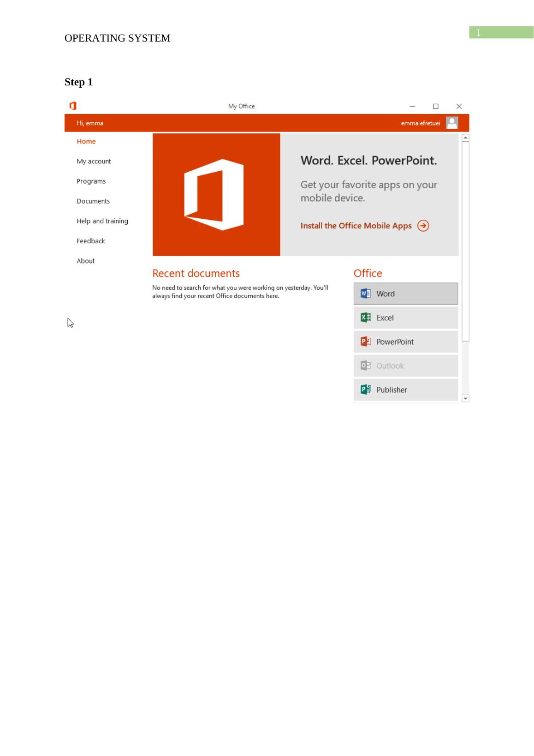
Task: Open the Documents section
Action: point(93,201)
